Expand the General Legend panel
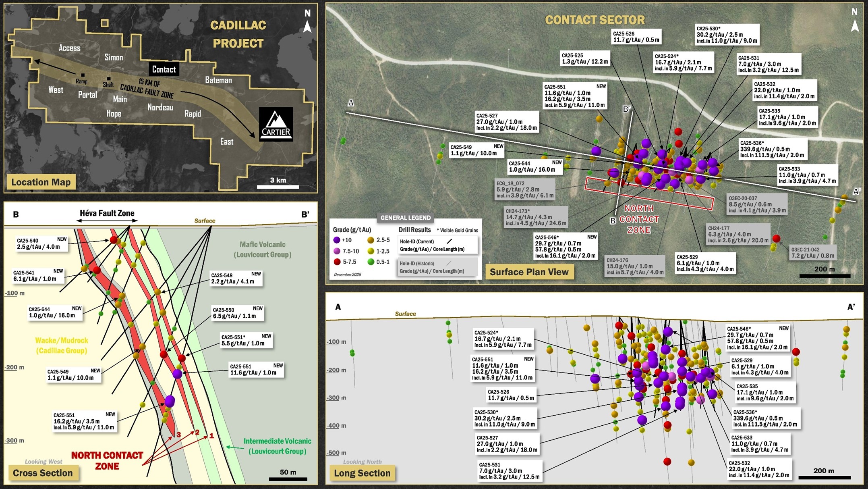This screenshot has width=868, height=489. point(406,218)
